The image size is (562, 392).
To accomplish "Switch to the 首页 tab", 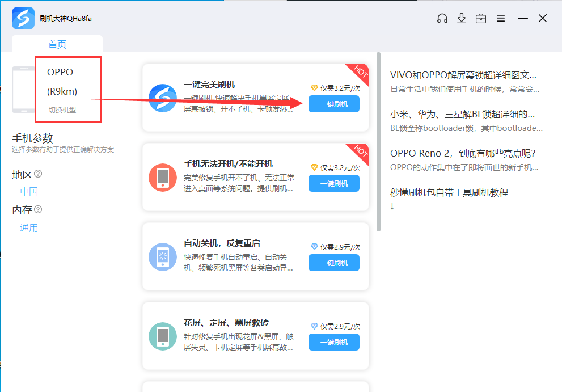I will [57, 44].
